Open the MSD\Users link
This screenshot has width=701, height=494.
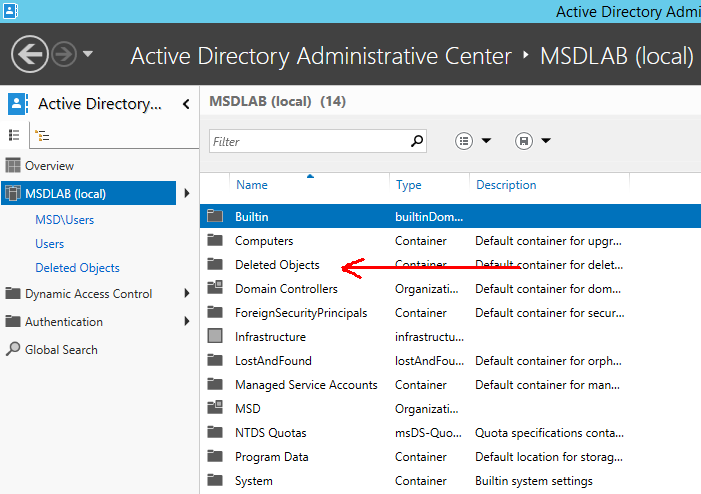point(64,220)
